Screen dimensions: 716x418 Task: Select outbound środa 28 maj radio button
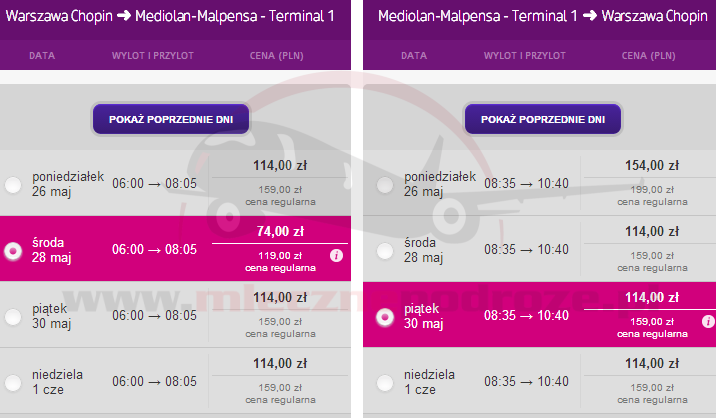click(x=13, y=251)
